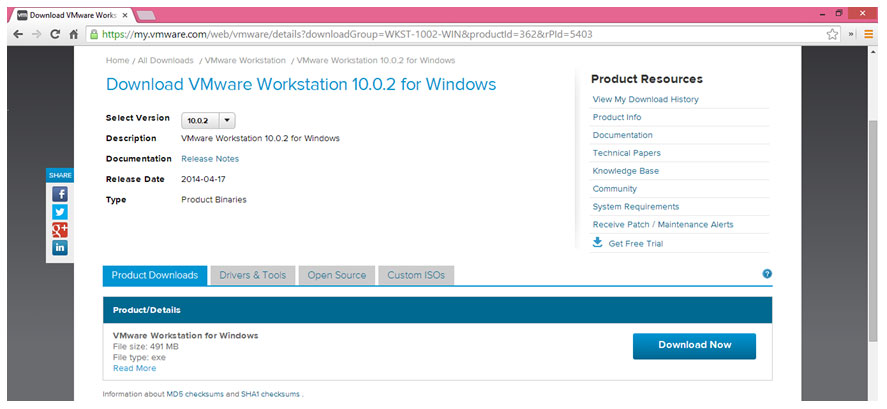
Task: Click the Product Resources heading
Action: click(647, 79)
